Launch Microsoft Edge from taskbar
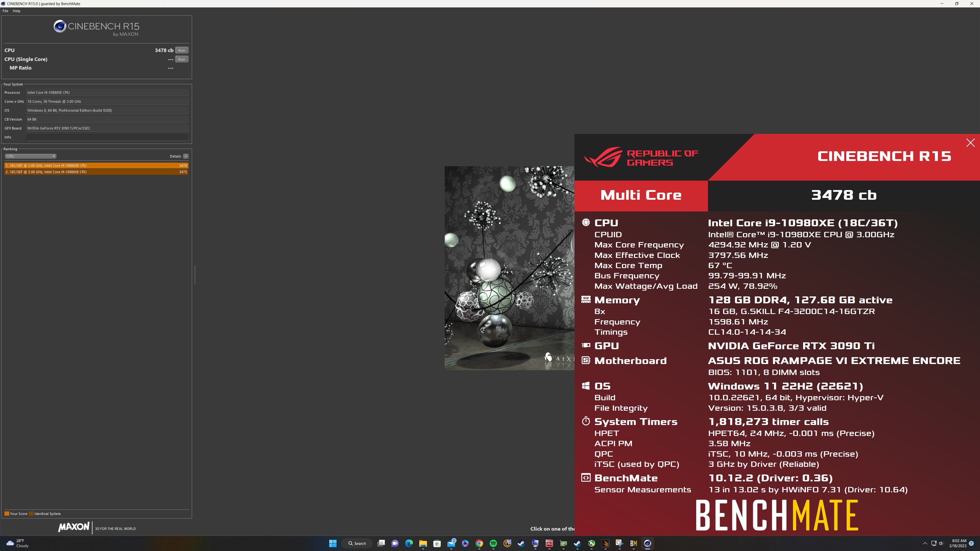This screenshot has width=980, height=551. (x=409, y=543)
